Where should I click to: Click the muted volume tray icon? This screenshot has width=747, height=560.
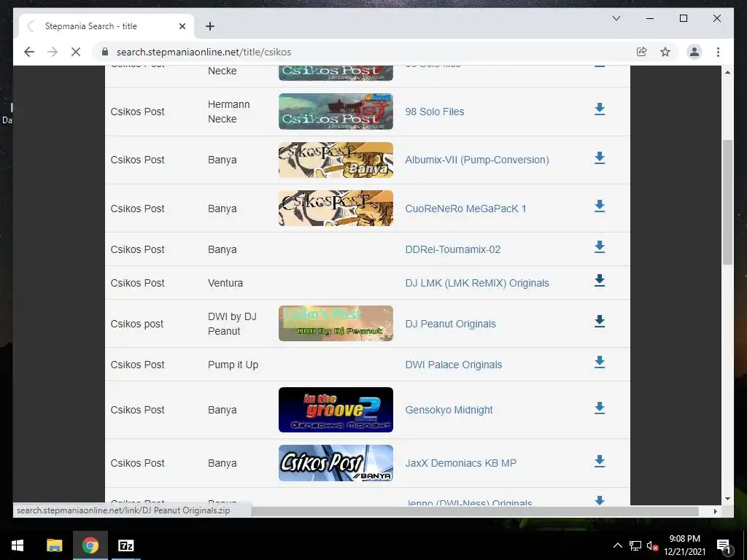point(652,545)
